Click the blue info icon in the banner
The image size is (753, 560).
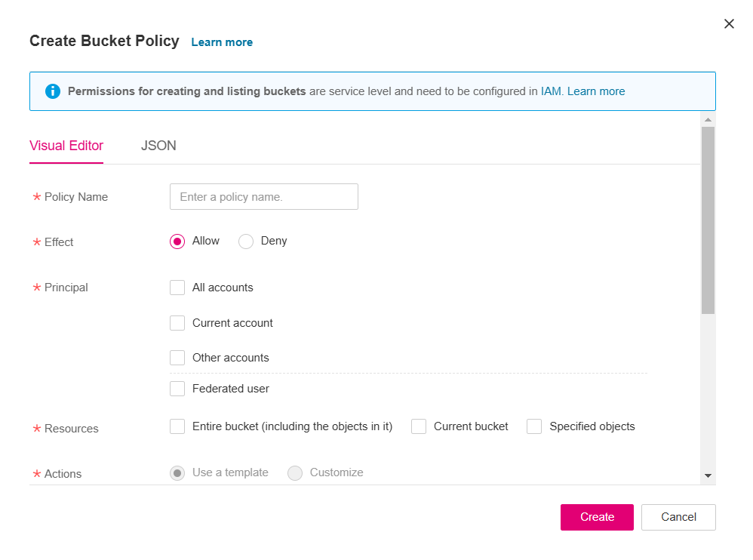point(52,91)
